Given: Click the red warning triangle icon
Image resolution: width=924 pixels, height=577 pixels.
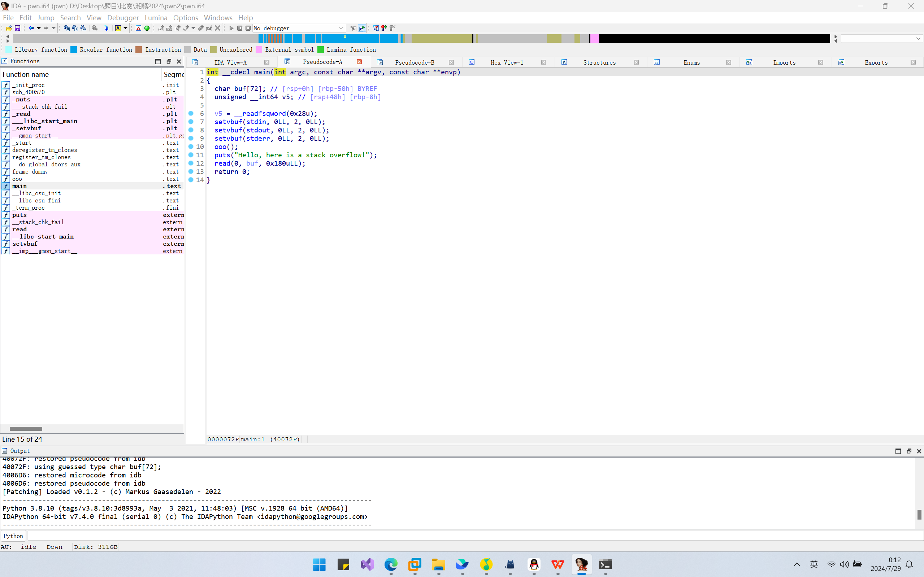Looking at the screenshot, I should pos(139,28).
